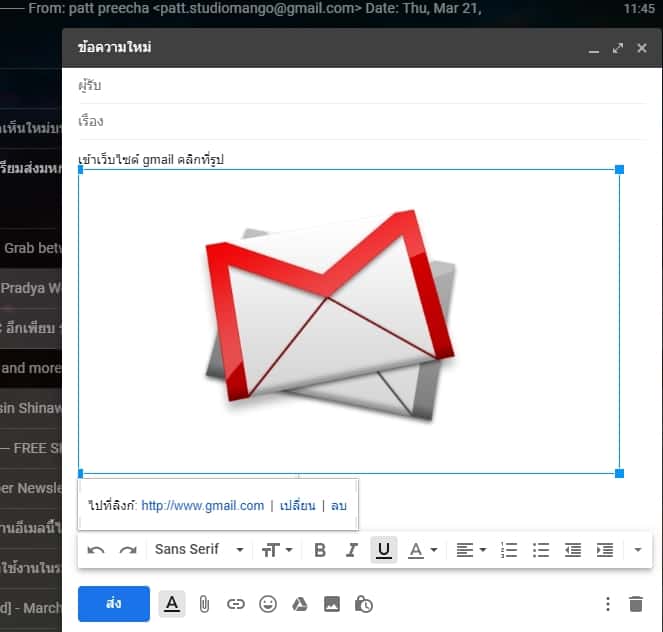
Task: Toggle bold formatting
Action: click(x=320, y=550)
